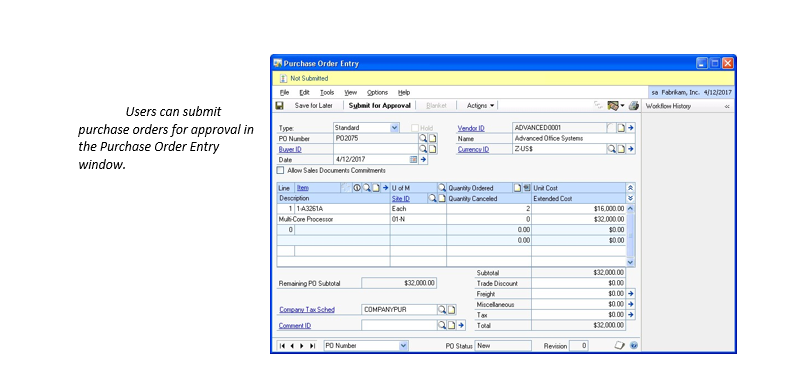Click the Vendor ID link
The height and width of the screenshot is (375, 793).
[471, 129]
